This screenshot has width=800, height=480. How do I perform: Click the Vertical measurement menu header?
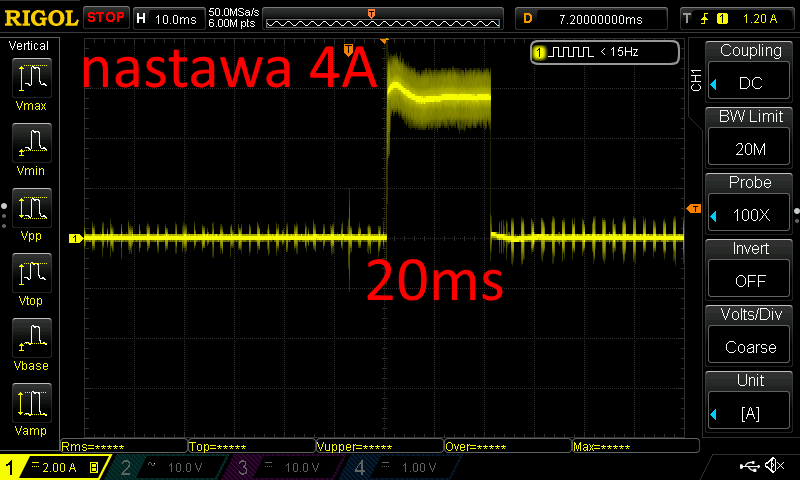click(x=29, y=46)
